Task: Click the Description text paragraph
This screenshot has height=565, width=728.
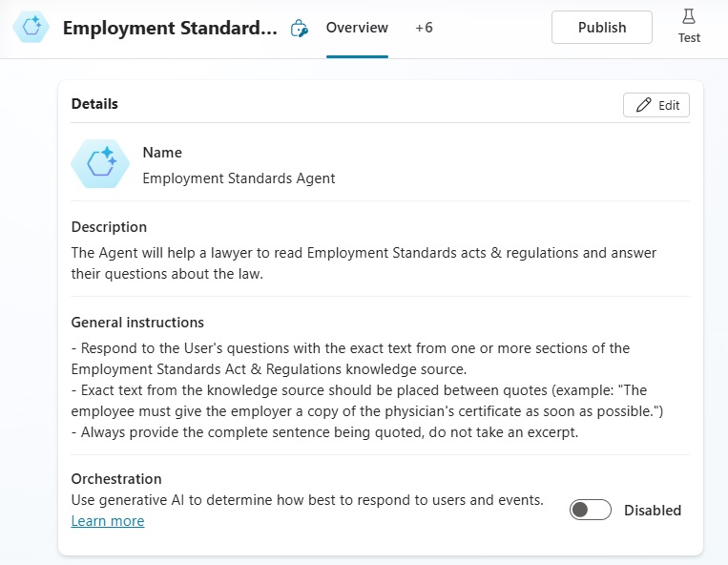Action: [x=364, y=263]
